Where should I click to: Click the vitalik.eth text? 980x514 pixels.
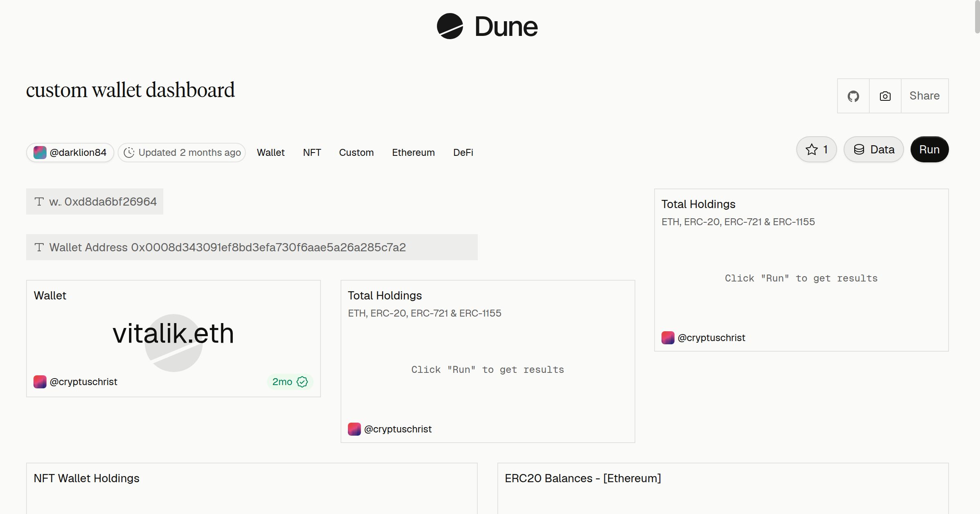(173, 333)
